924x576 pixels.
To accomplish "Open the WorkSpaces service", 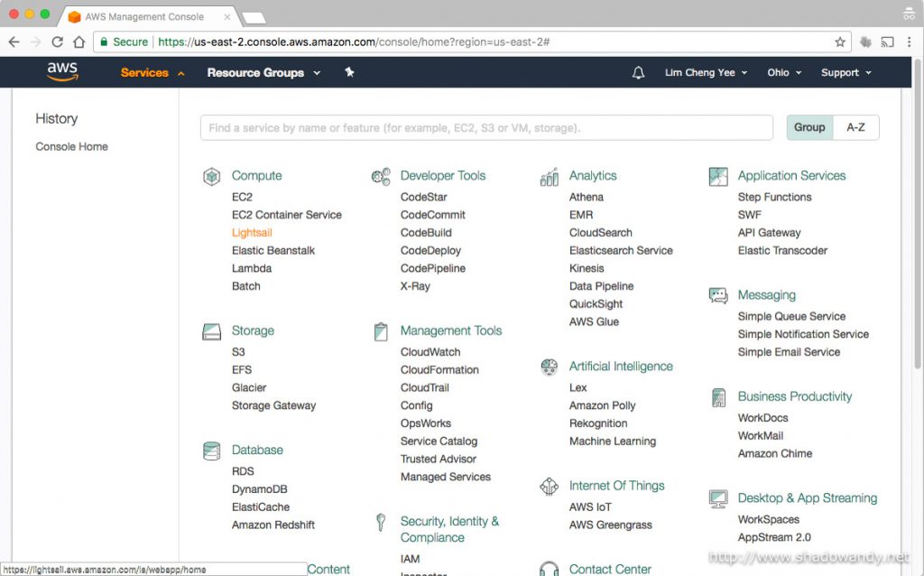I will point(769,519).
